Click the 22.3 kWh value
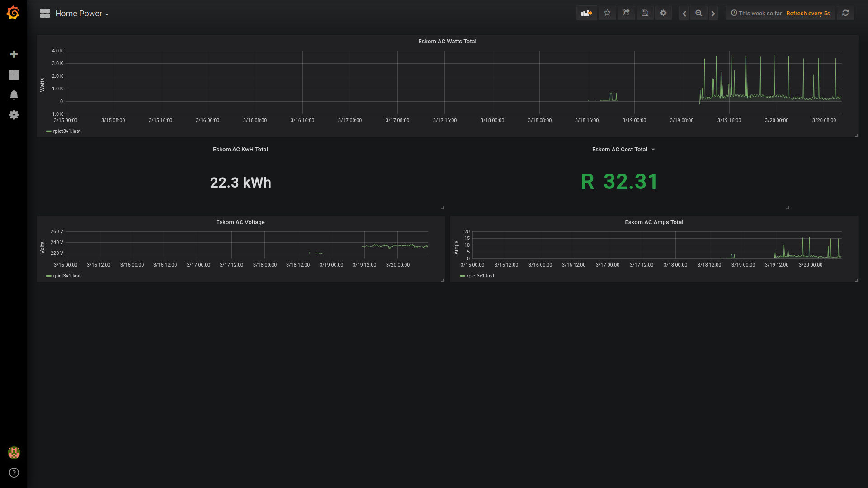Viewport: 868px width, 488px height. coord(241,183)
